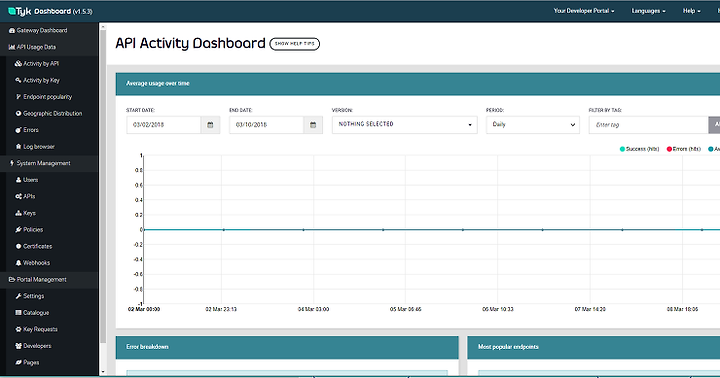Screen dimensions: 720x378
Task: Click the Catalogue icon in sidebar
Action: click(x=18, y=313)
